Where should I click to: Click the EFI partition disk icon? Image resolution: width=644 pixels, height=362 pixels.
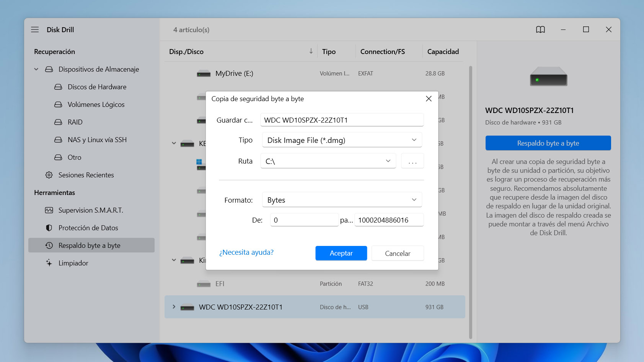coord(204,284)
